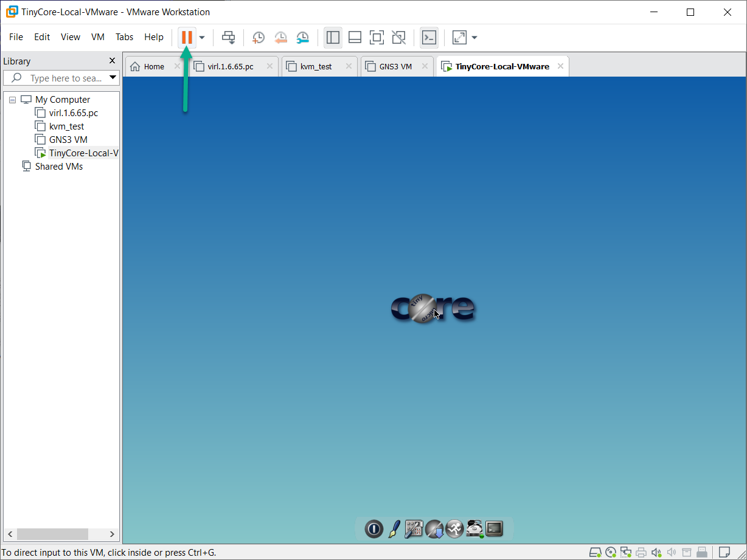
Task: Open the stretch guest dropdown arrow
Action: 474,38
